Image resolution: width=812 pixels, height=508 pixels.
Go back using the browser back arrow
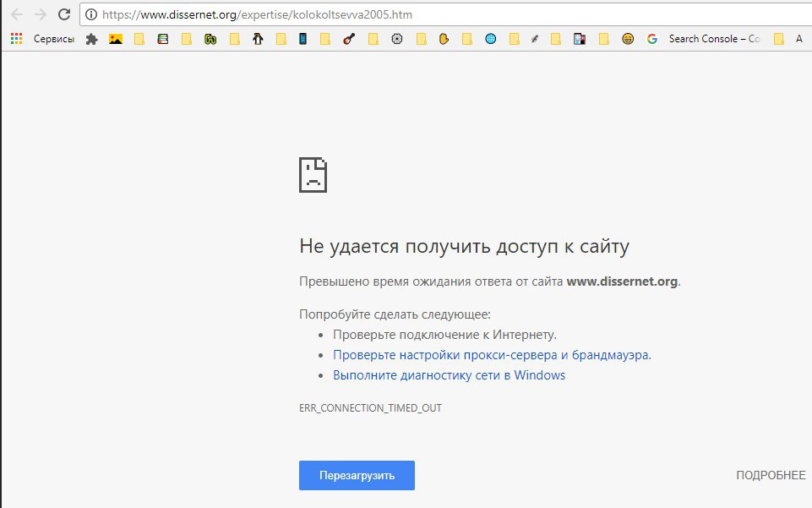[17, 14]
